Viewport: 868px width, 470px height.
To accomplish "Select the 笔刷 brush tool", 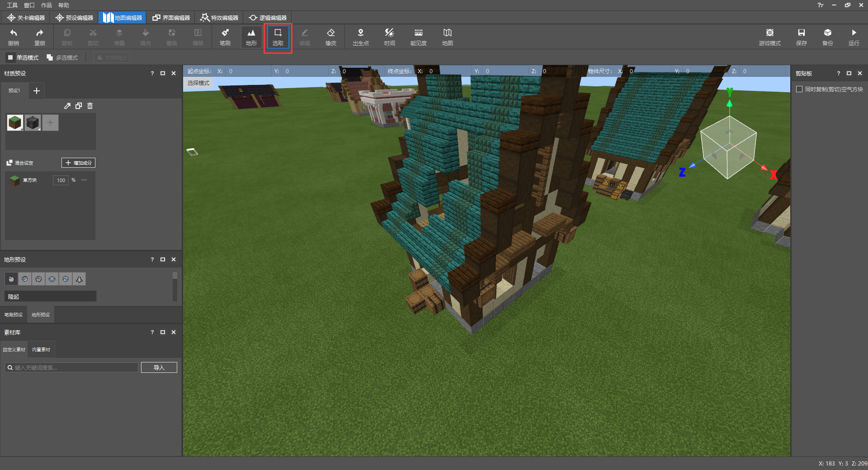I will pyautogui.click(x=225, y=37).
